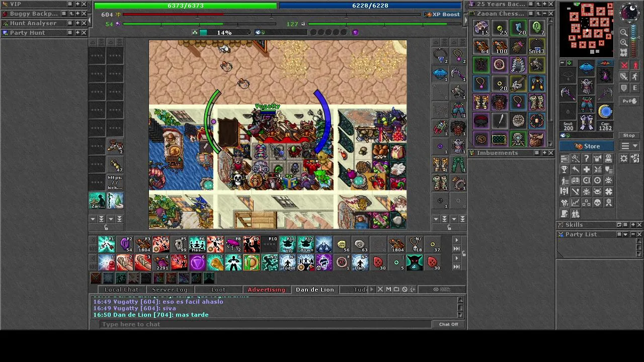The height and width of the screenshot is (362, 644).
Task: Toggle the PvP hand mode button
Action: coord(629,101)
